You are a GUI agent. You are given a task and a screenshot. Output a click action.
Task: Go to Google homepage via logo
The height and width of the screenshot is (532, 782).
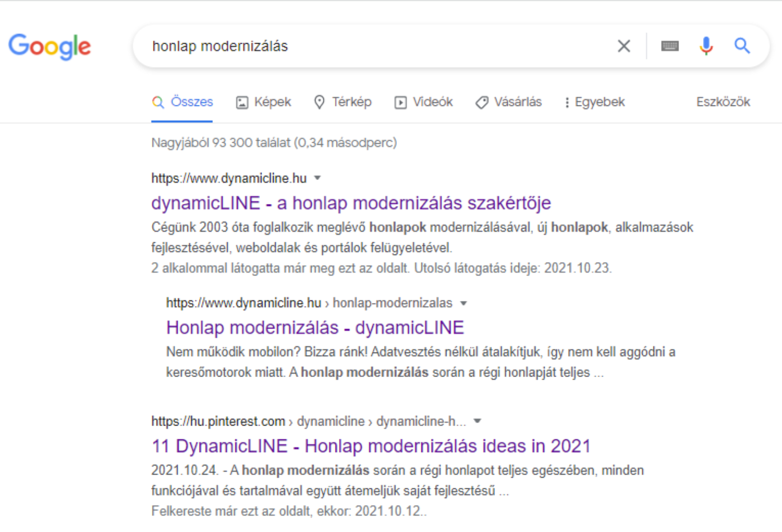pos(50,47)
